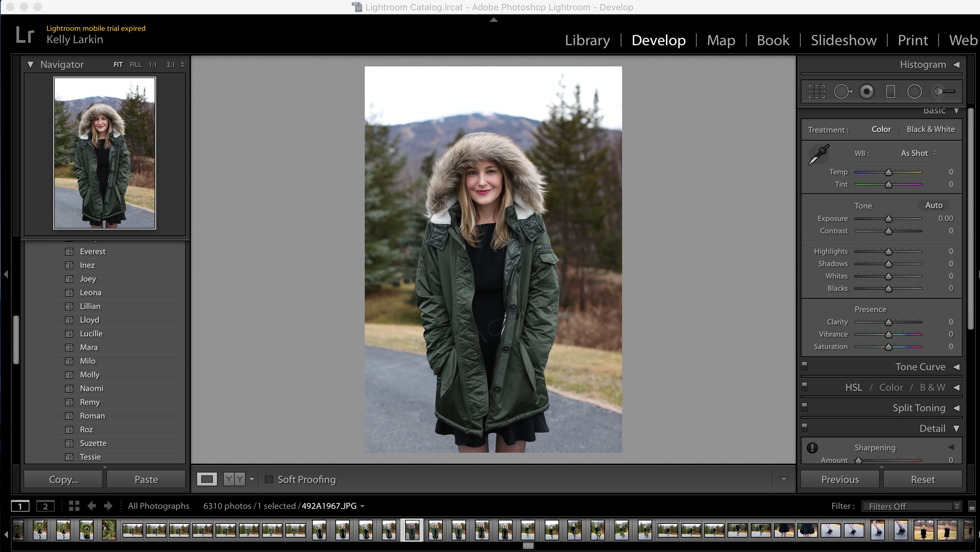Expand the Tone Curve panel
Viewport: 980px width, 552px height.
pos(956,367)
